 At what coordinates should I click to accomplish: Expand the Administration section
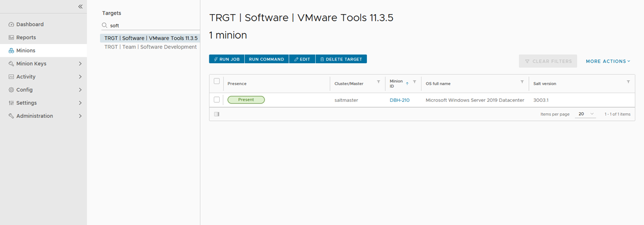coord(80,116)
